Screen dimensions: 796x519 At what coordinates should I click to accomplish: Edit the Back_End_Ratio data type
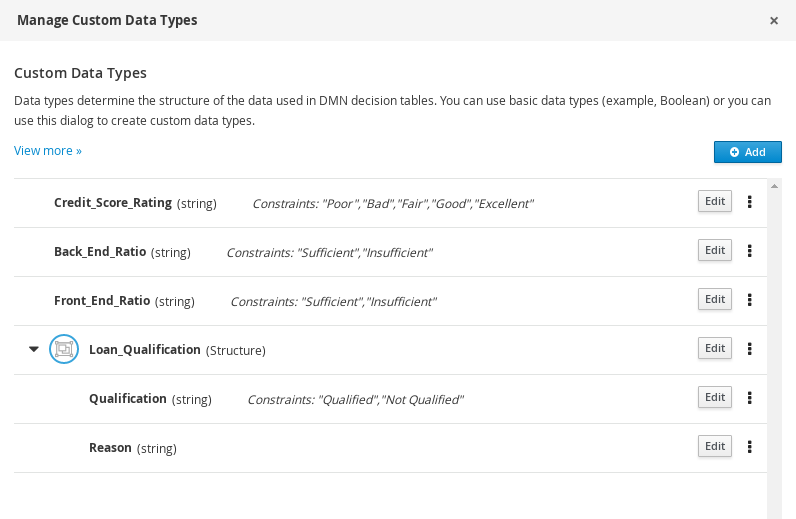(x=714, y=250)
